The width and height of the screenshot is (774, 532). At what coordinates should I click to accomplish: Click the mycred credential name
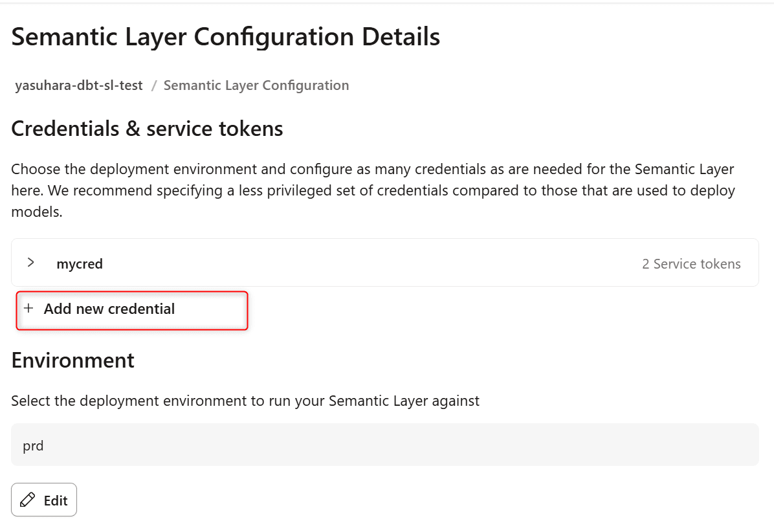tap(80, 264)
